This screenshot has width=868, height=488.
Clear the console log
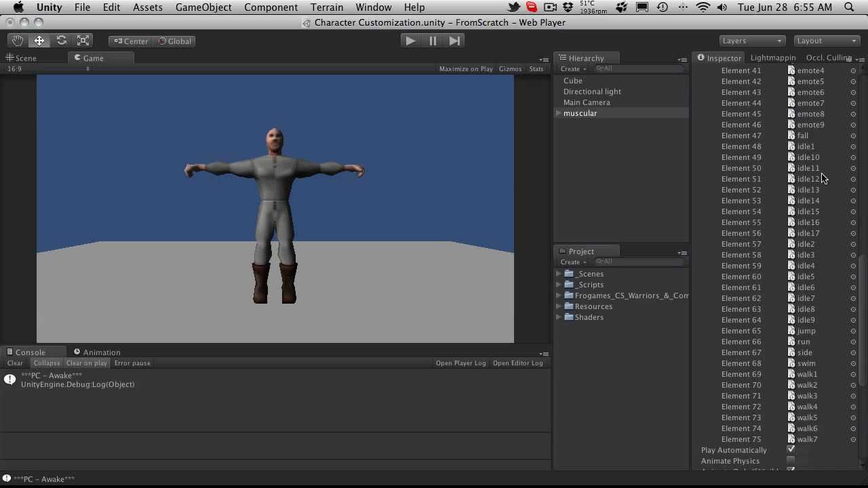(x=15, y=363)
